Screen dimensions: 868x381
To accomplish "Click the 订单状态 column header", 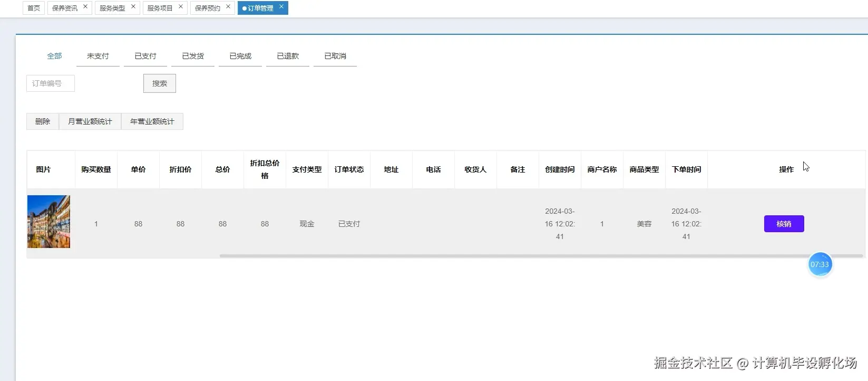I will pos(349,169).
